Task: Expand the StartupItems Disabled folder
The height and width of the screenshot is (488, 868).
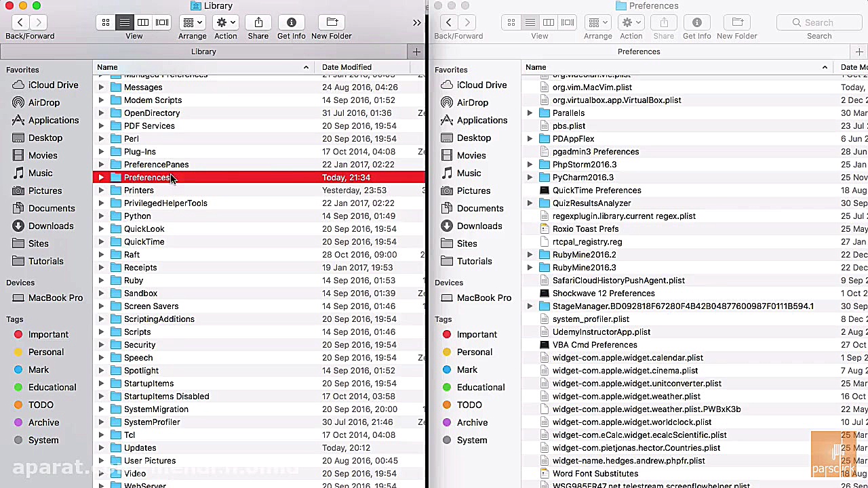Action: pyautogui.click(x=101, y=396)
